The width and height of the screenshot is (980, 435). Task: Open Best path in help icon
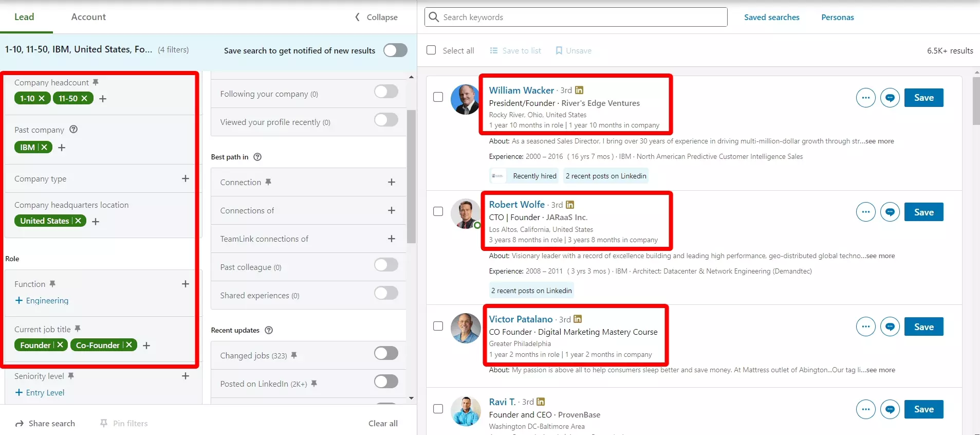[258, 157]
